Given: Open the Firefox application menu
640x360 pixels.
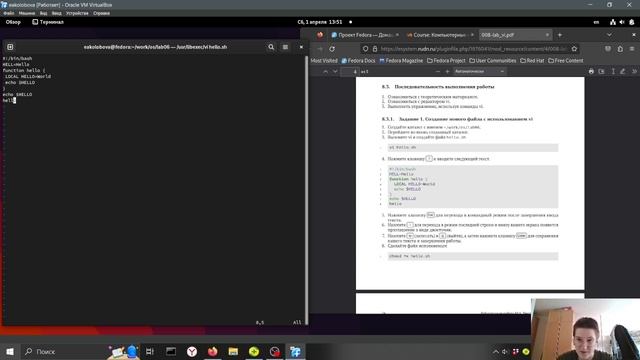Looking at the screenshot, I should click(632, 49).
